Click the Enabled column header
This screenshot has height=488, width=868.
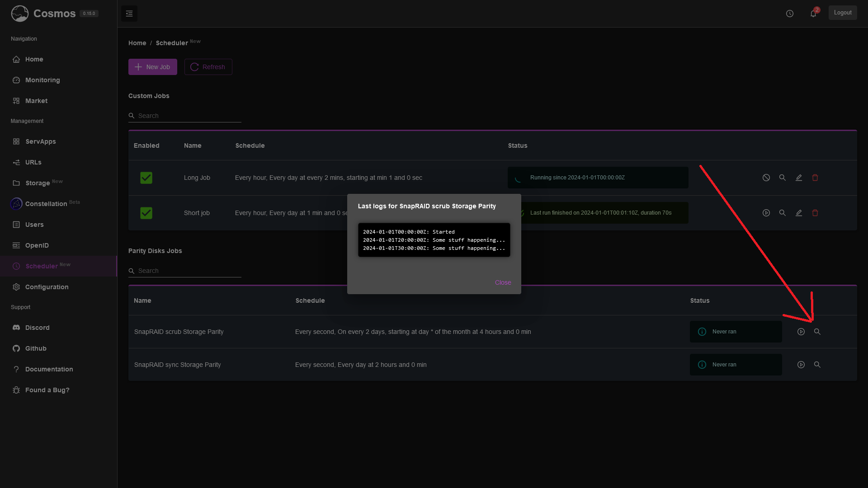146,145
